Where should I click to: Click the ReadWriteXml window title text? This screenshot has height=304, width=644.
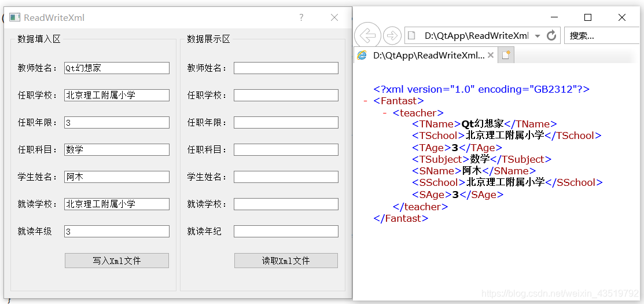click(x=54, y=18)
